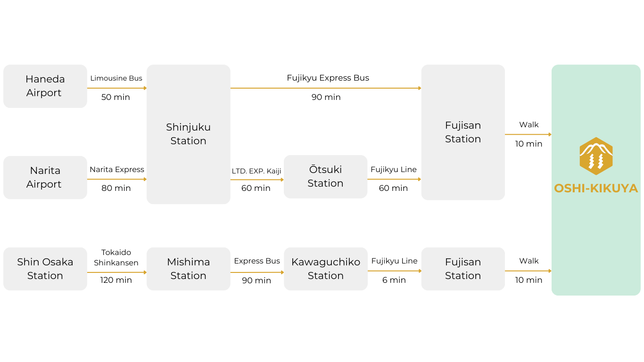Click the Limousine Bus label
The height and width of the screenshot is (362, 644).
(x=116, y=78)
